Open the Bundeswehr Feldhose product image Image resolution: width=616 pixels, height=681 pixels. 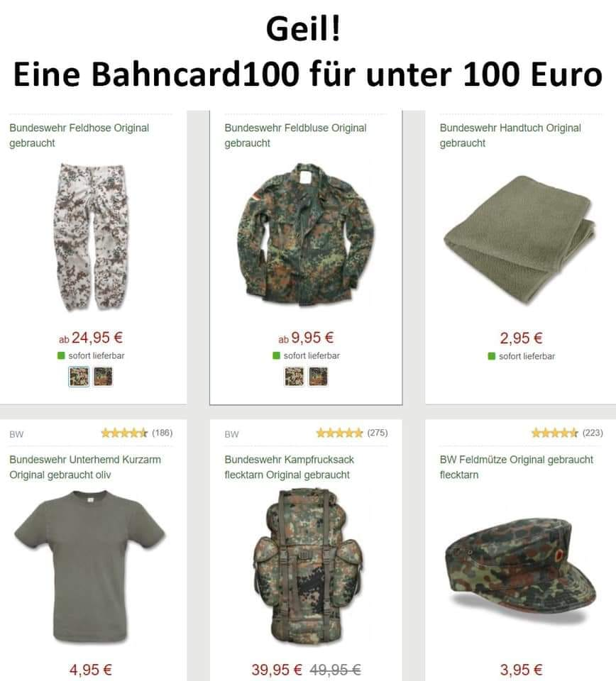click(92, 237)
